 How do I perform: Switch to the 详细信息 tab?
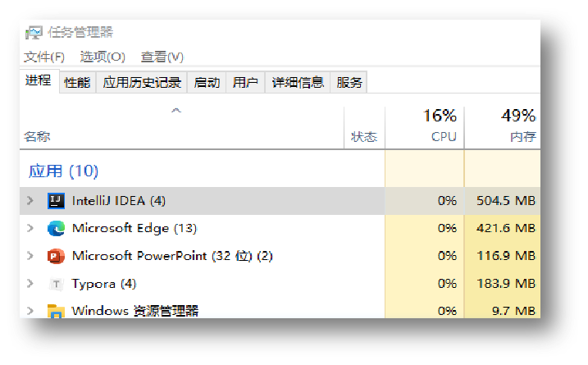click(298, 82)
